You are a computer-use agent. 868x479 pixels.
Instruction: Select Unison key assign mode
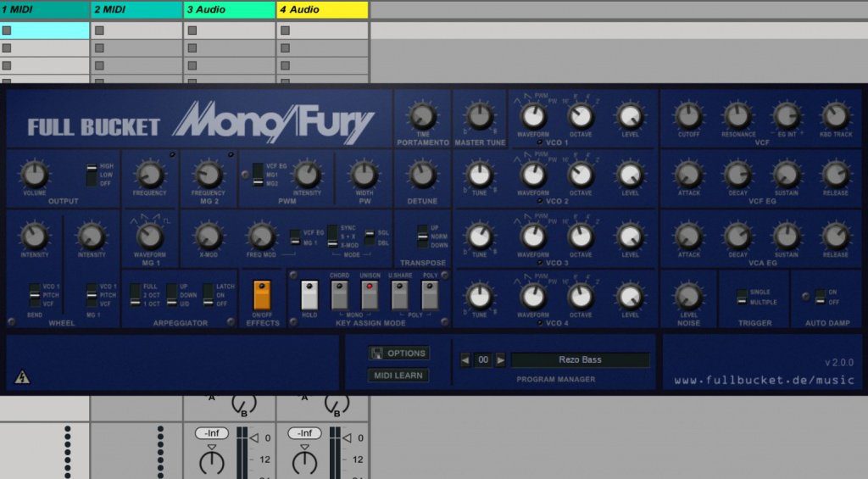(370, 294)
